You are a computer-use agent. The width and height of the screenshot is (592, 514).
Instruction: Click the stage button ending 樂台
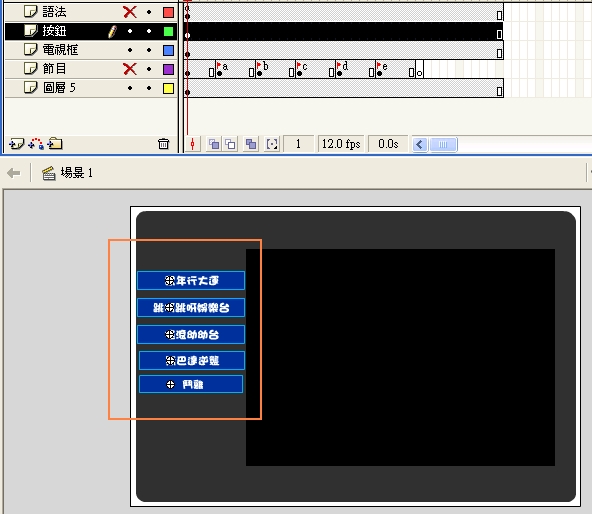point(191,307)
